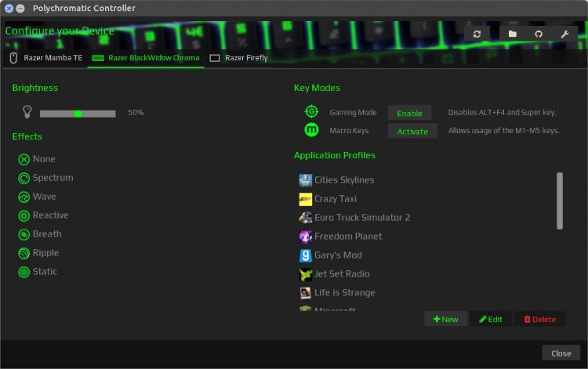The height and width of the screenshot is (369, 588).
Task: Select the Wave effect label
Action: (x=44, y=197)
